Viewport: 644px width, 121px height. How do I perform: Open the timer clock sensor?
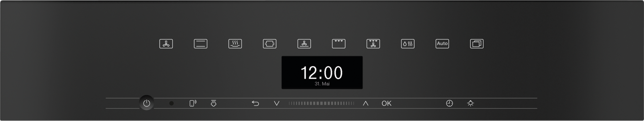[450, 103]
